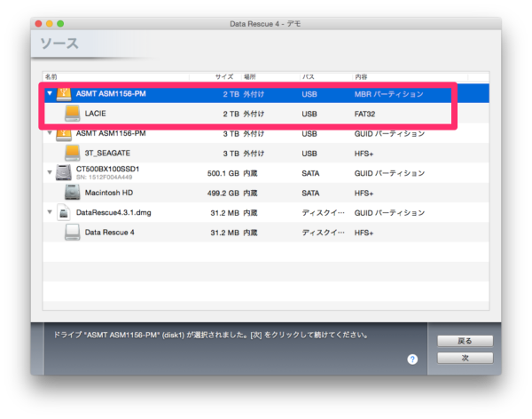Click the Macintosh HD volume icon
Viewport: 532px width, 419px height.
coord(73,193)
